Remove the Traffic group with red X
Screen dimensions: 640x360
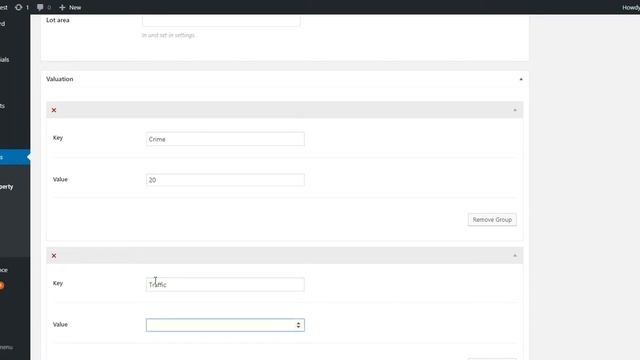pos(54,256)
